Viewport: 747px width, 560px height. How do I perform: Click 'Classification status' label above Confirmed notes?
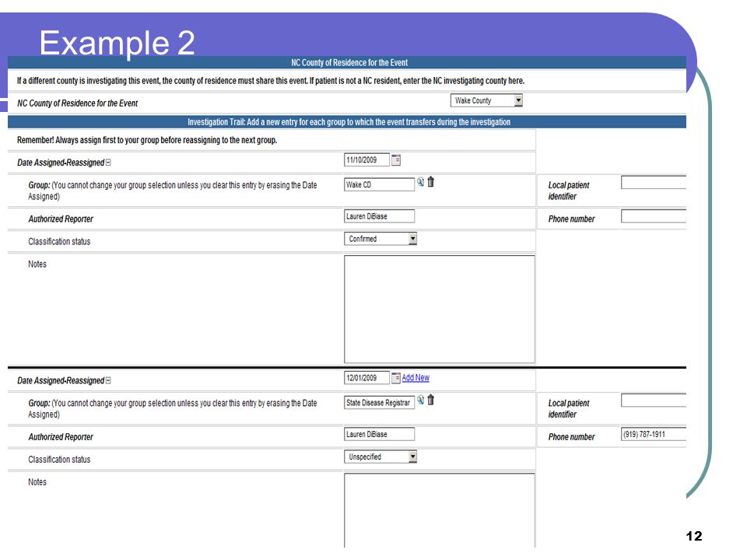59,242
